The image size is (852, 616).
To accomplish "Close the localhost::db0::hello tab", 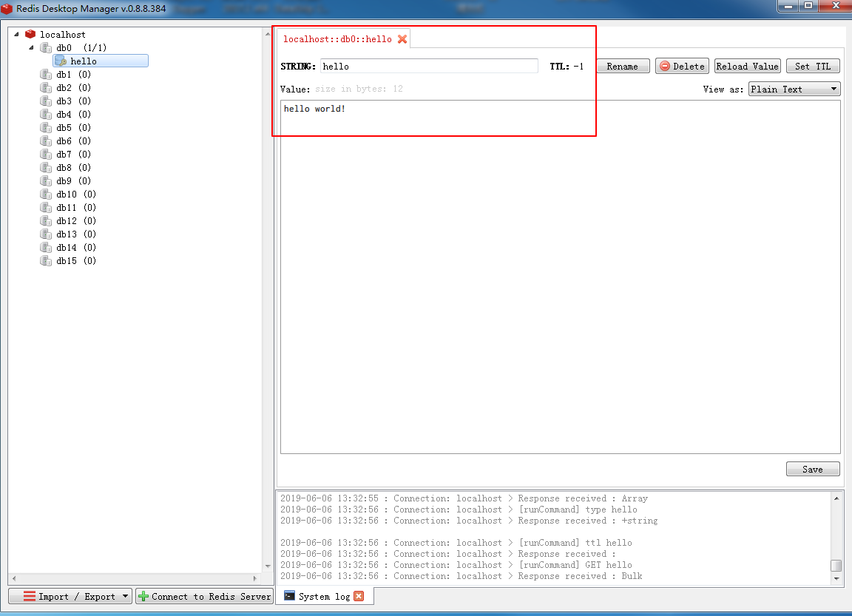I will pos(402,39).
